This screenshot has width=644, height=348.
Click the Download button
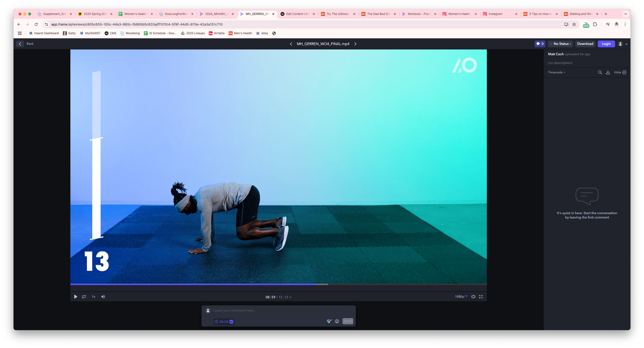585,44
